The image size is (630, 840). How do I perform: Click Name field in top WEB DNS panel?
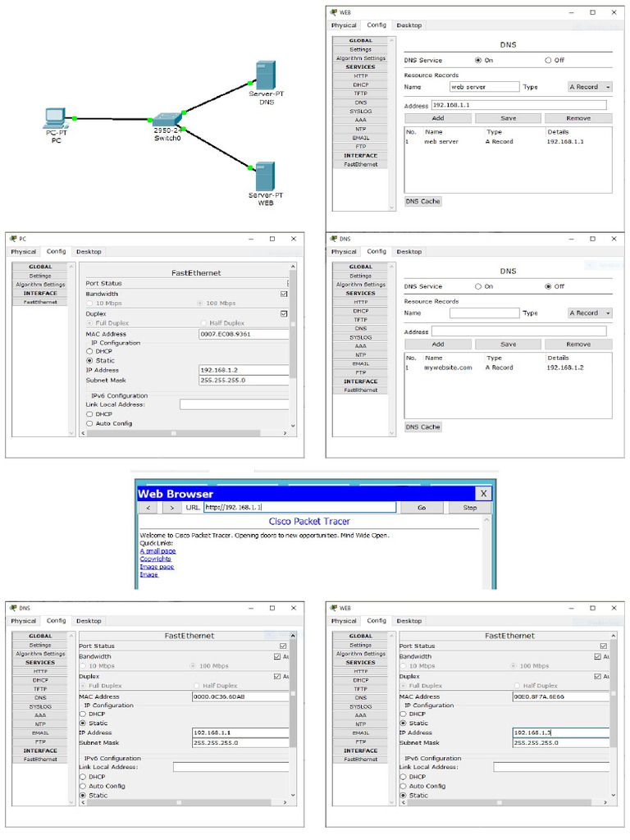pyautogui.click(x=484, y=87)
